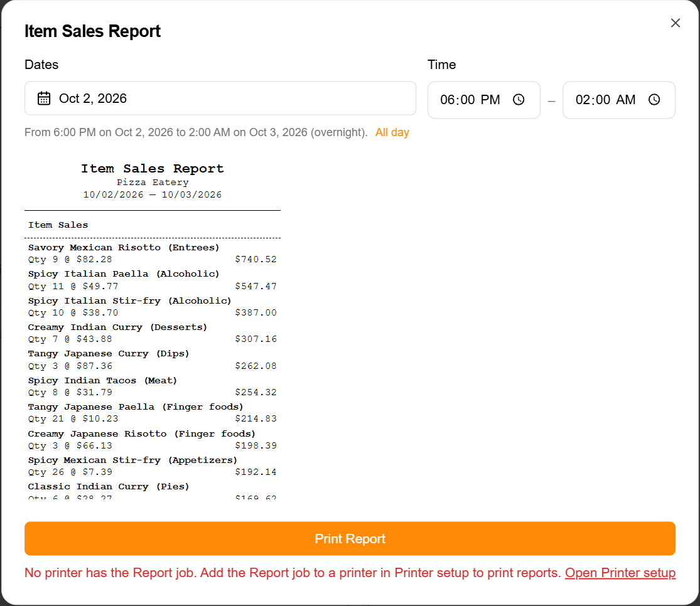Screen dimensions: 700x606
Task: Click the Qty 9 @ $82.28 line
Action: 70,259
